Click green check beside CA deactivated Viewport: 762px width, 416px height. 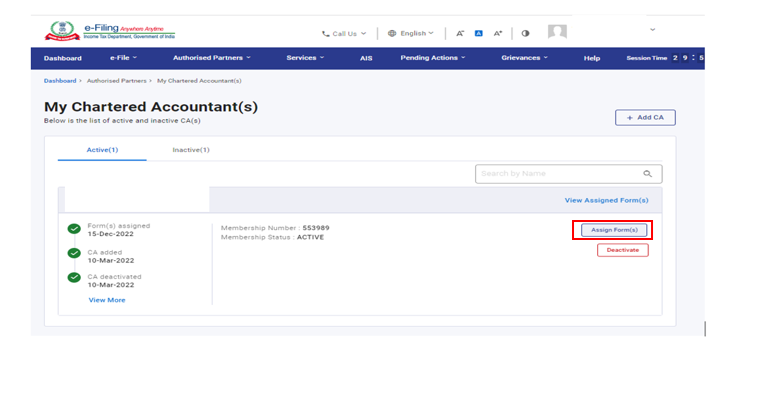point(74,280)
